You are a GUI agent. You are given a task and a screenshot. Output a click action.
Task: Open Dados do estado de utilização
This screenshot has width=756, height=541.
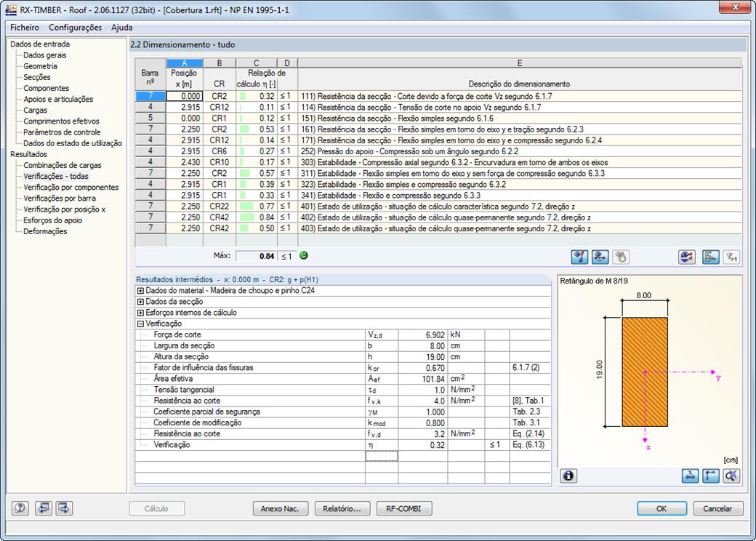[x=72, y=143]
